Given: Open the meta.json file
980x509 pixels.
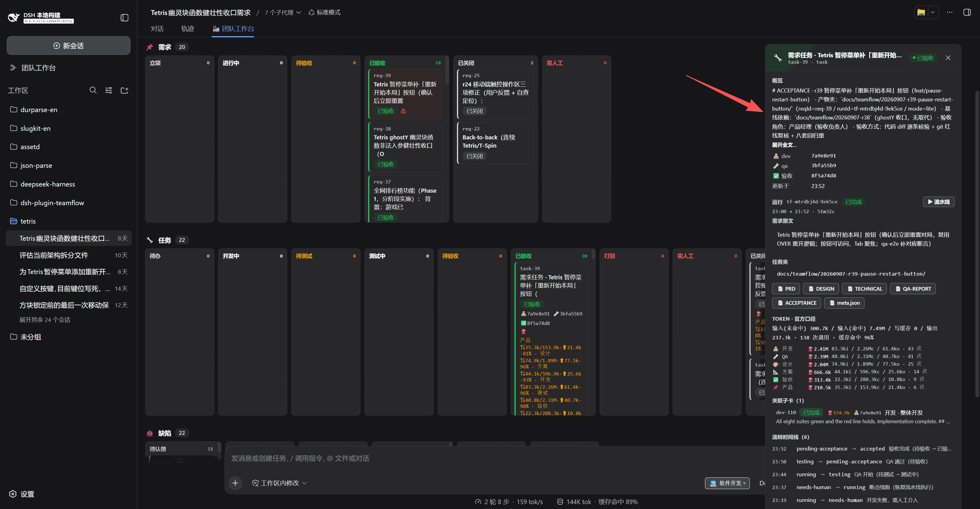Looking at the screenshot, I should click(844, 303).
